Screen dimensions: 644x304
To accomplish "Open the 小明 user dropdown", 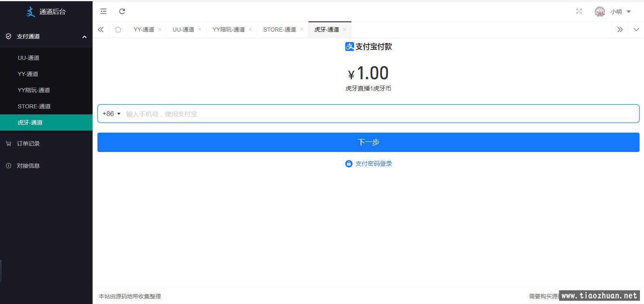I will tap(620, 12).
